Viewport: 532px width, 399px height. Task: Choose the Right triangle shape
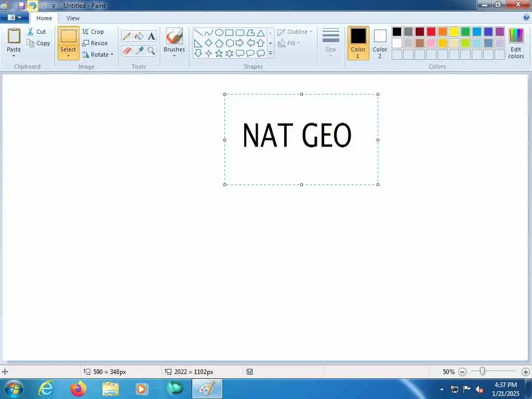pyautogui.click(x=198, y=43)
